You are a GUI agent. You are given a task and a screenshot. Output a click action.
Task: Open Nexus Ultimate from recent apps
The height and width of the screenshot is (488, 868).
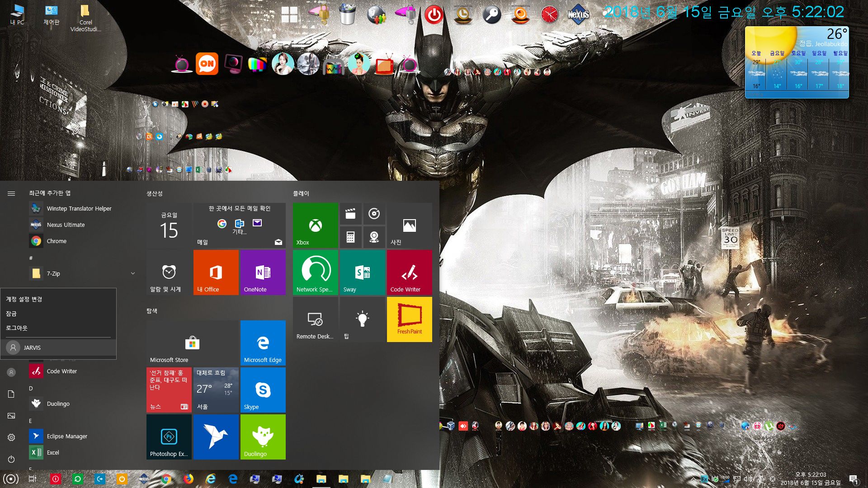coord(83,225)
